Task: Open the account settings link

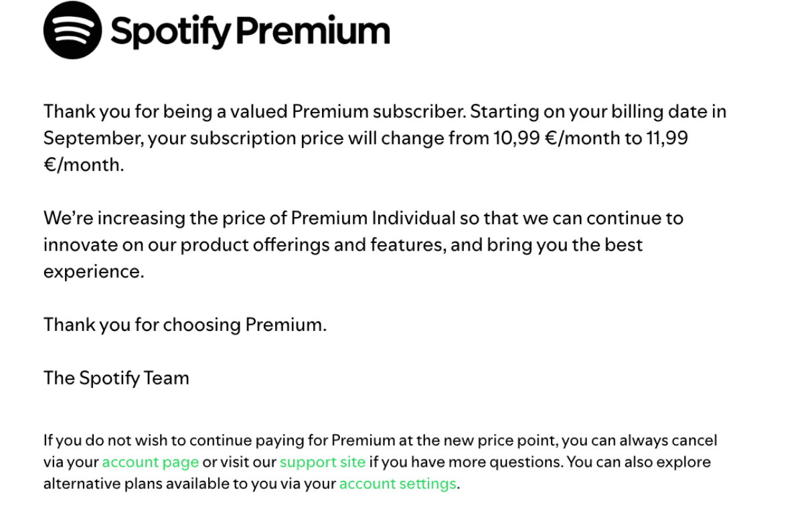Action: click(398, 484)
